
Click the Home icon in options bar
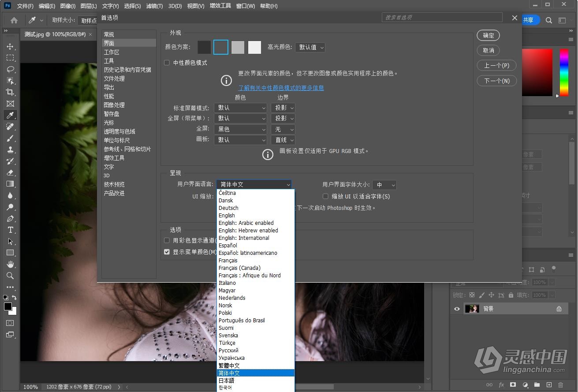click(14, 20)
